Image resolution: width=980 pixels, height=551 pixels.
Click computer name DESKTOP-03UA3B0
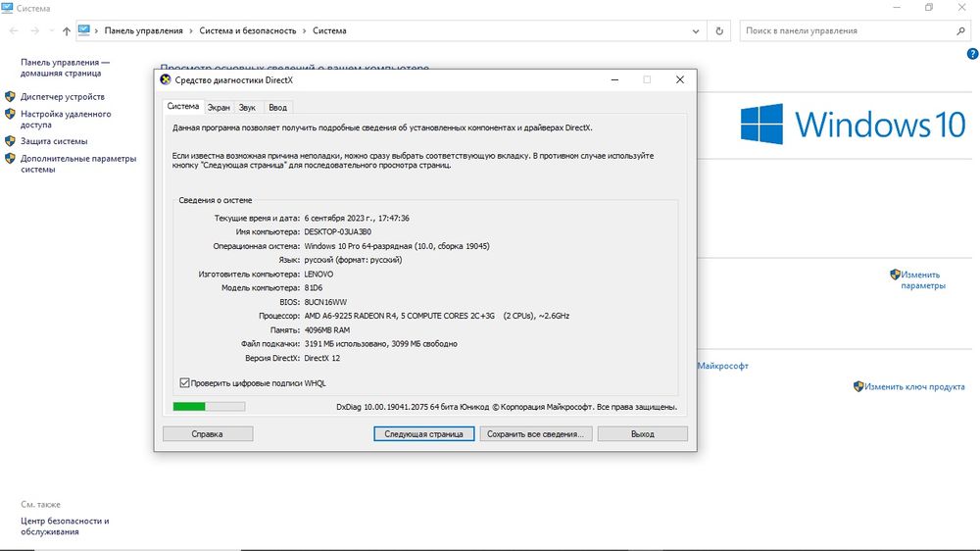pyautogui.click(x=337, y=232)
